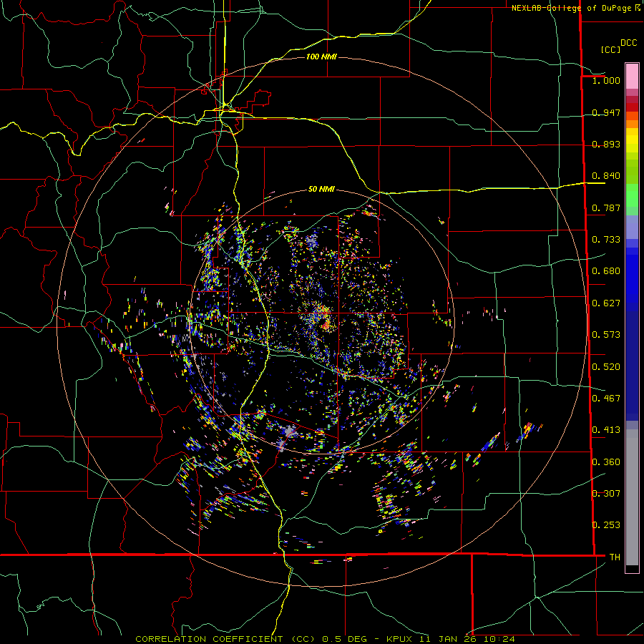Click the 0.680 color scale value

click(x=606, y=271)
